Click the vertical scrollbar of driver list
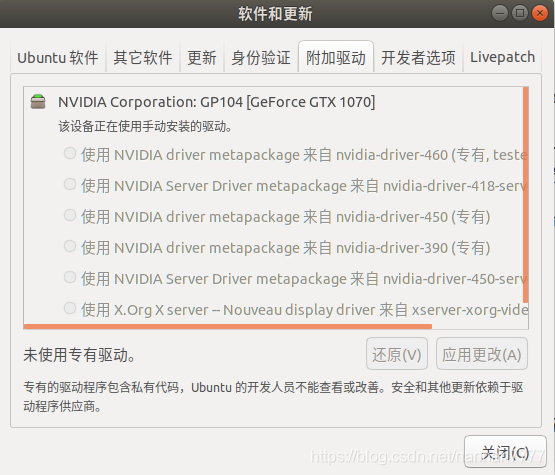This screenshot has height=475, width=555. pos(526,195)
